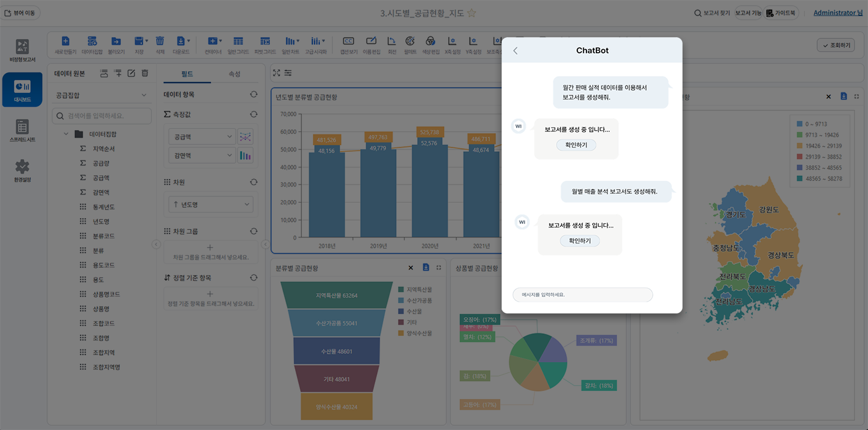868x430 pixels.
Task: Refresh the 측정값 section
Action: tap(254, 114)
